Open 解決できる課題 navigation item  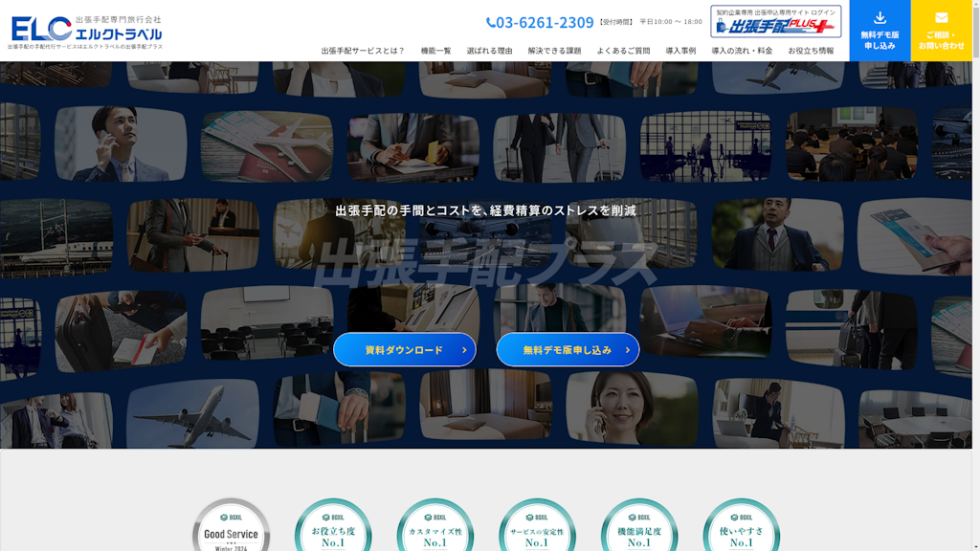click(554, 51)
